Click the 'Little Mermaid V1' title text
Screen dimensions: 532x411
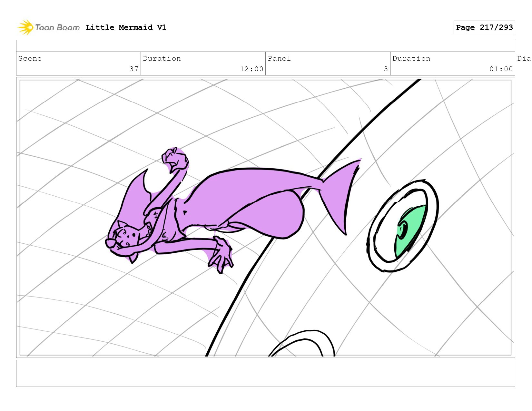126,27
